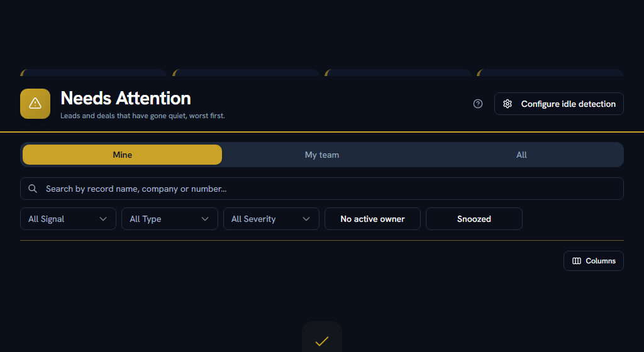The height and width of the screenshot is (352, 644).
Task: Expand the All Severity dropdown
Action: 271,219
